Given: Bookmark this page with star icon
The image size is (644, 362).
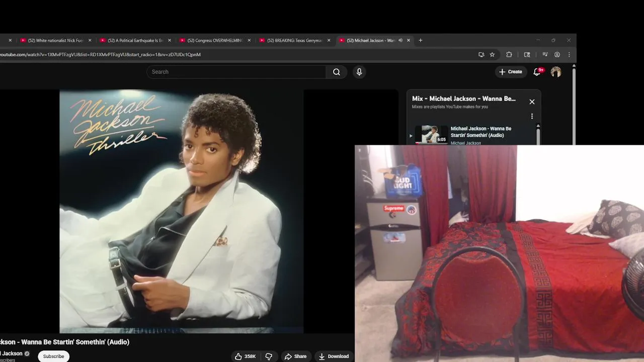Looking at the screenshot, I should (492, 54).
